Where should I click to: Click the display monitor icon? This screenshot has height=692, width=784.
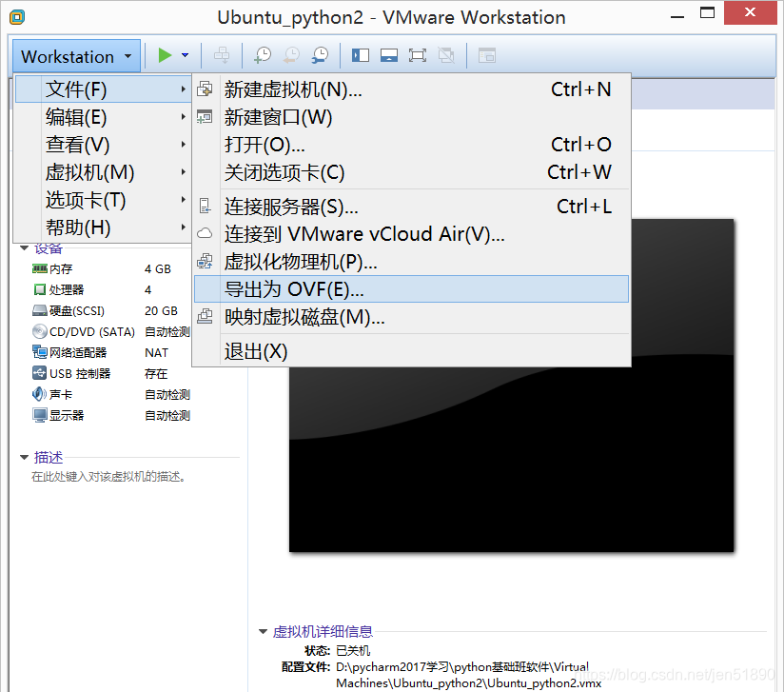pos(40,415)
